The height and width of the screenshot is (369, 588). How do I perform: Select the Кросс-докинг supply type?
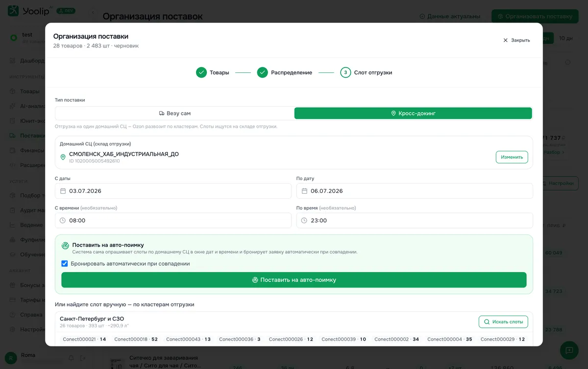point(413,113)
